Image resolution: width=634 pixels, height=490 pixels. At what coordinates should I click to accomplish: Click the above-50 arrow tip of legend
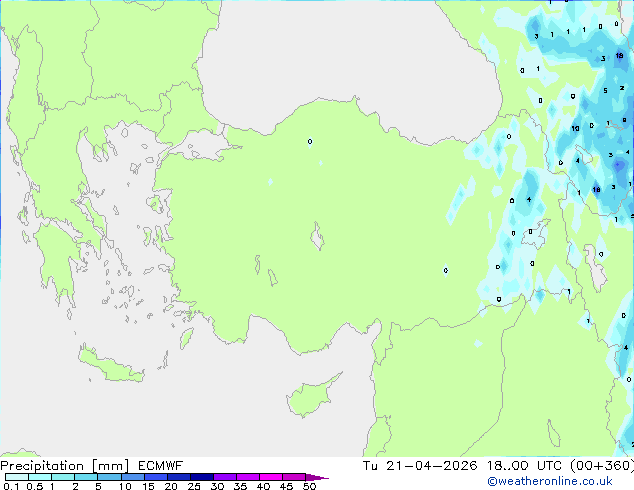[317, 477]
